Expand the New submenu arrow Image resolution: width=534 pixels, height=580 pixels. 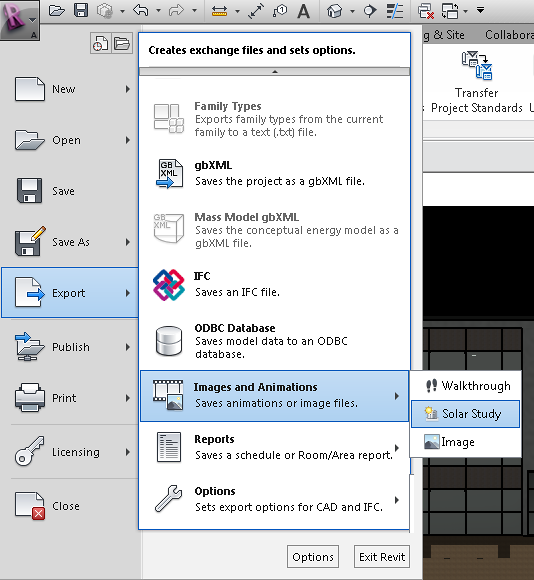[128, 89]
